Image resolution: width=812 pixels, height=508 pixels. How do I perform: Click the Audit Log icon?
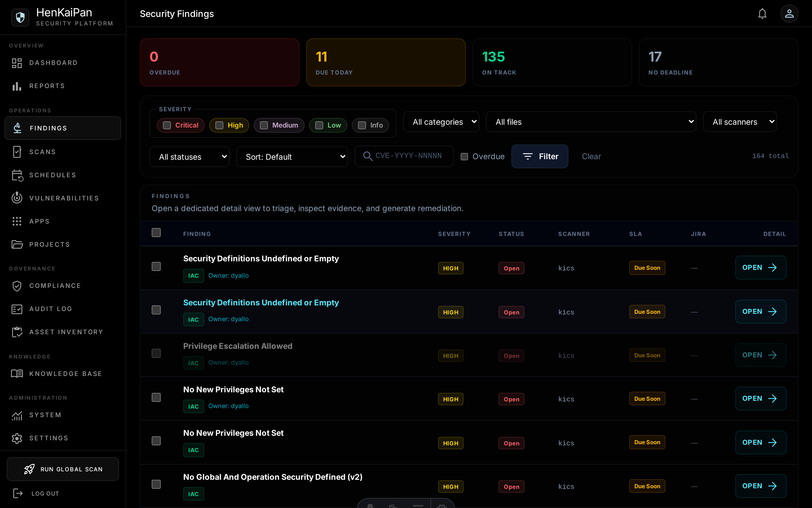17,309
